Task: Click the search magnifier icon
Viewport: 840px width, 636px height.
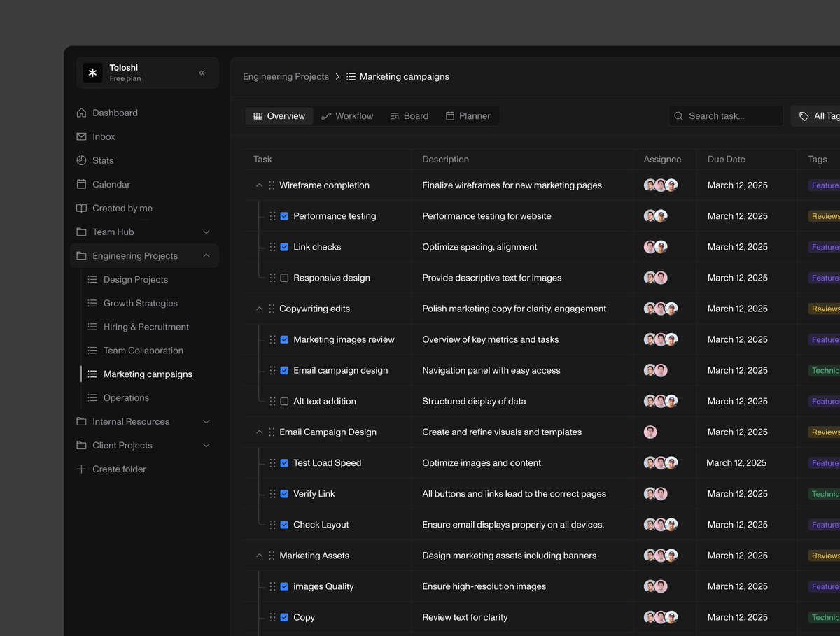Action: [x=678, y=115]
